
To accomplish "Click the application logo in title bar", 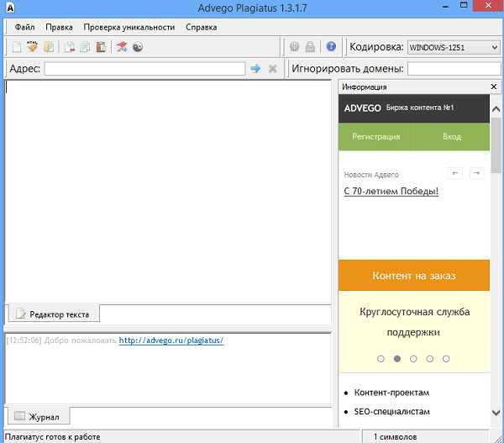I will click(10, 8).
